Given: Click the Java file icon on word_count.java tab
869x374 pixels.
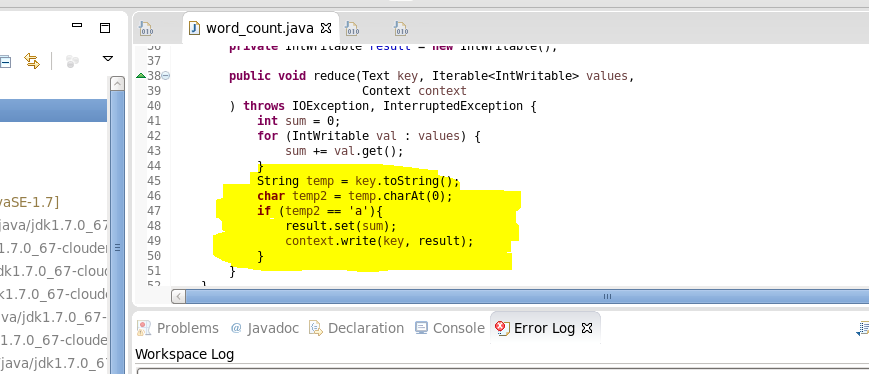Looking at the screenshot, I should [x=194, y=28].
